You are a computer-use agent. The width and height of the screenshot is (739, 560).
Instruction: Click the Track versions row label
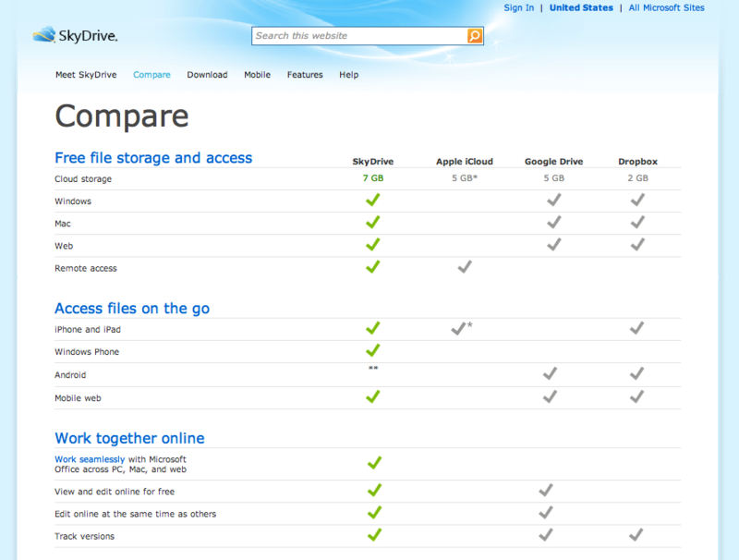coord(84,536)
